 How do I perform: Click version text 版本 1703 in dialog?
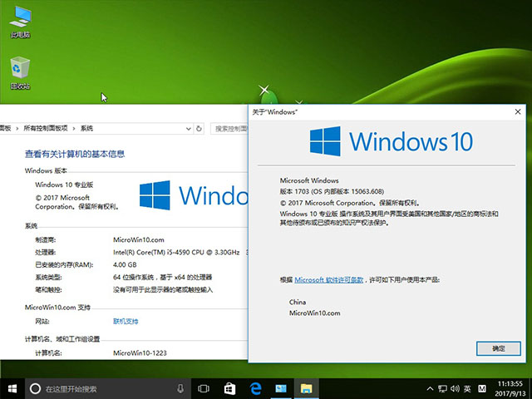coord(332,191)
